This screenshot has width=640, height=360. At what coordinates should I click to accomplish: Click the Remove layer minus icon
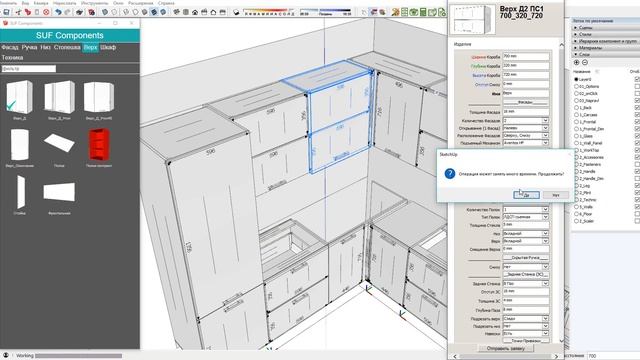click(584, 62)
